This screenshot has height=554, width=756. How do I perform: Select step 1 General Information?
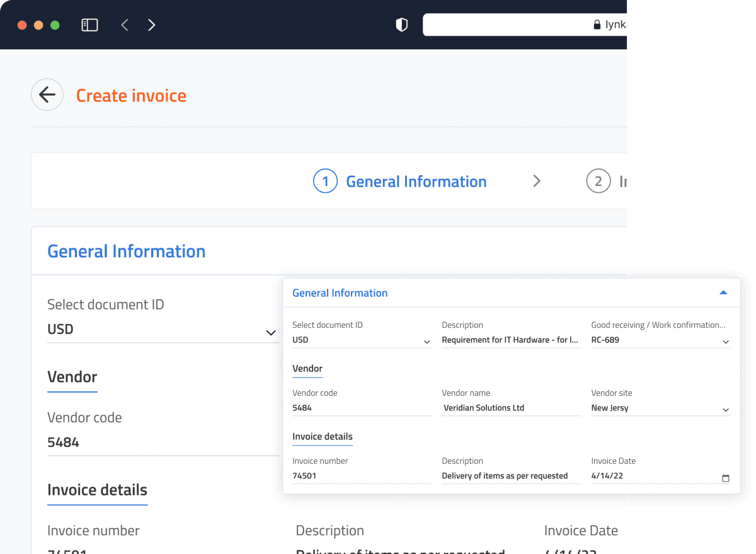400,182
